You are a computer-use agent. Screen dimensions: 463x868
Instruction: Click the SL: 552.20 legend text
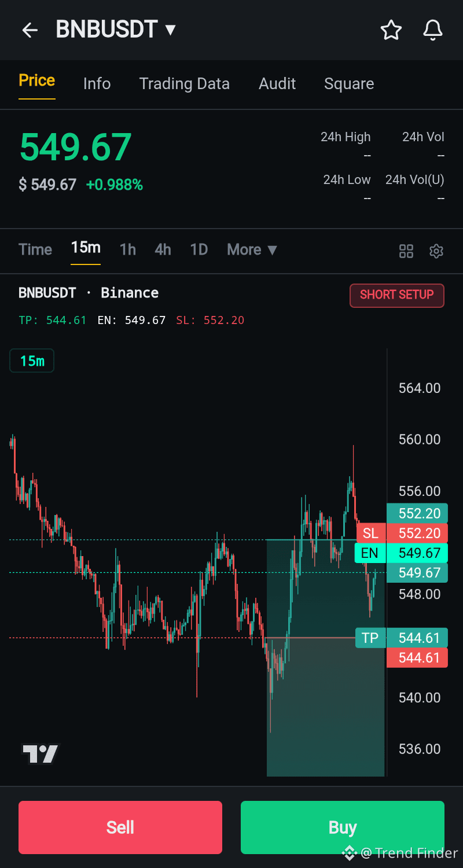[210, 320]
